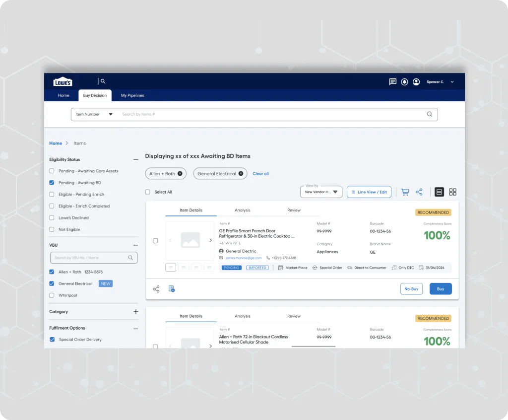Viewport: 508px width, 420px height.
Task: Open the header search magnifier icon
Action: tap(103, 81)
